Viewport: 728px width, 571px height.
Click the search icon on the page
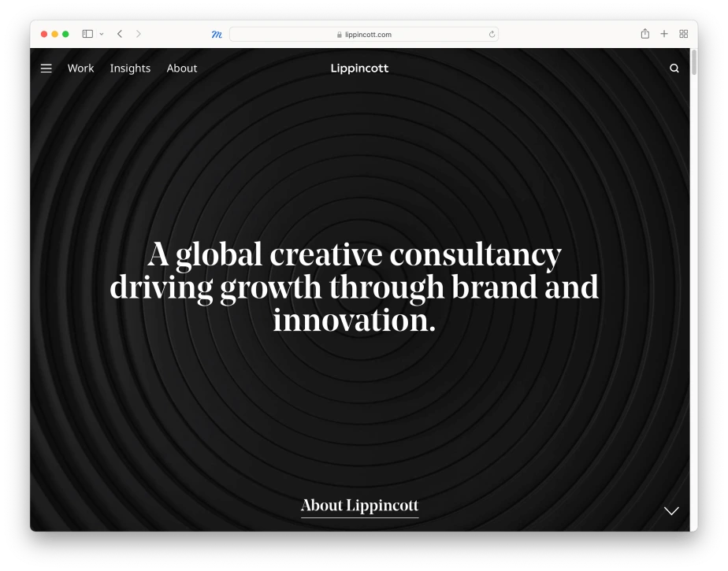tap(674, 68)
